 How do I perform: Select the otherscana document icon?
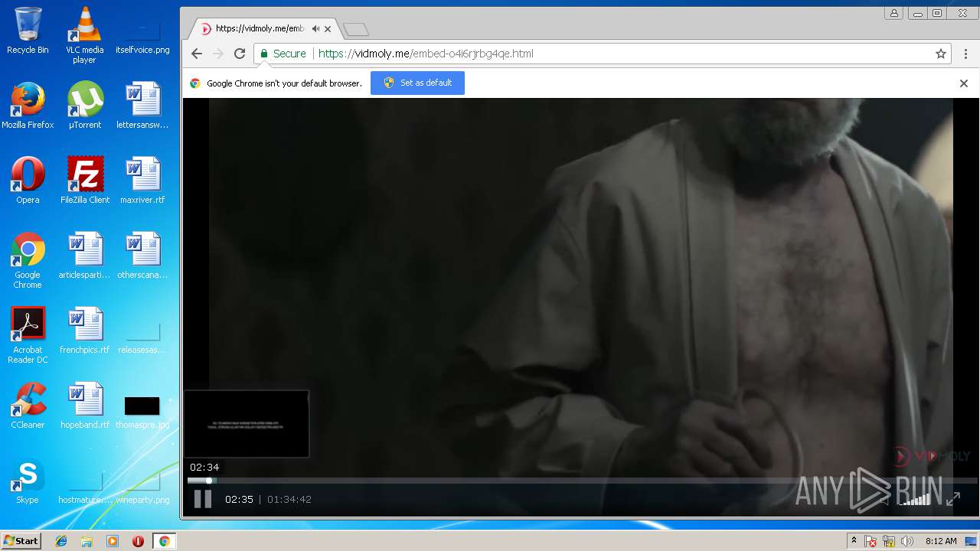coord(142,256)
